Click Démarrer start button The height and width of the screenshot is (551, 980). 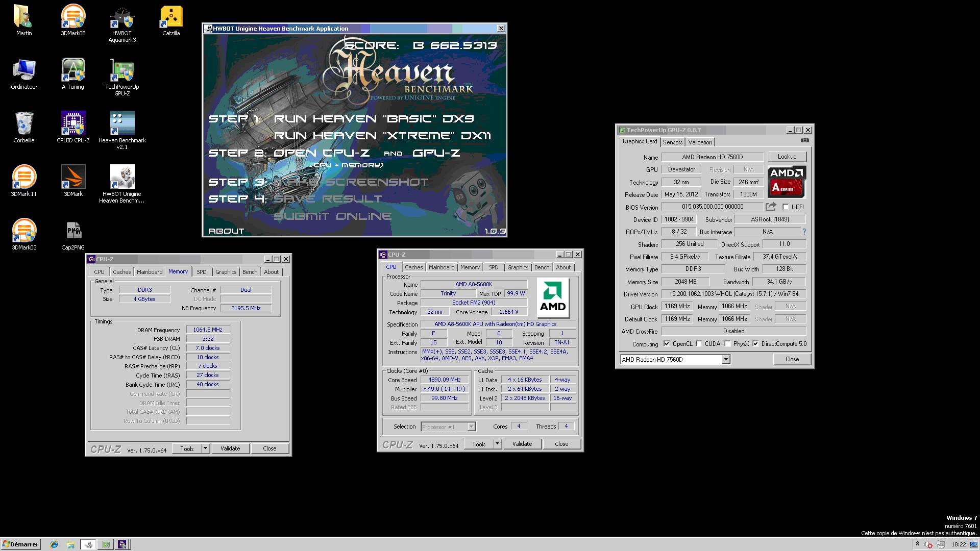tap(20, 544)
